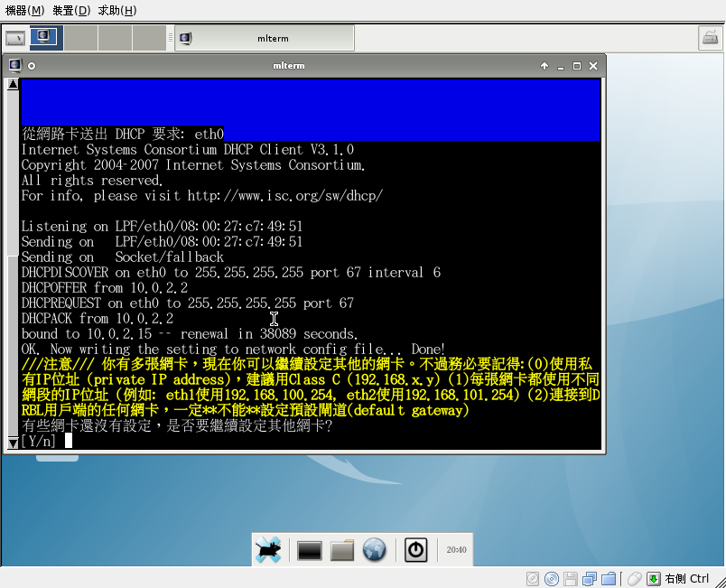726x588 pixels.
Task: Click the 20:40 clock in dock
Action: pos(456,549)
